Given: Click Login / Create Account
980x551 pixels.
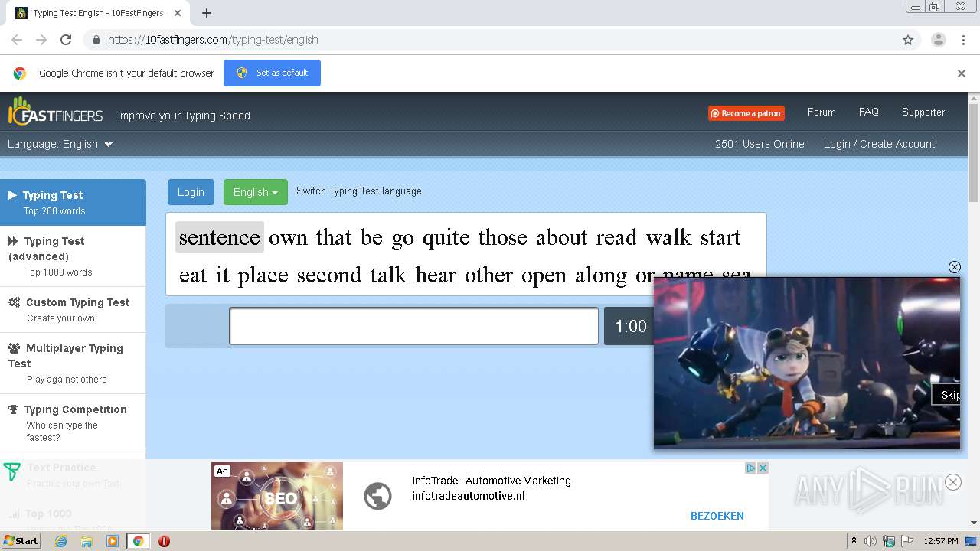Looking at the screenshot, I should (x=879, y=144).
